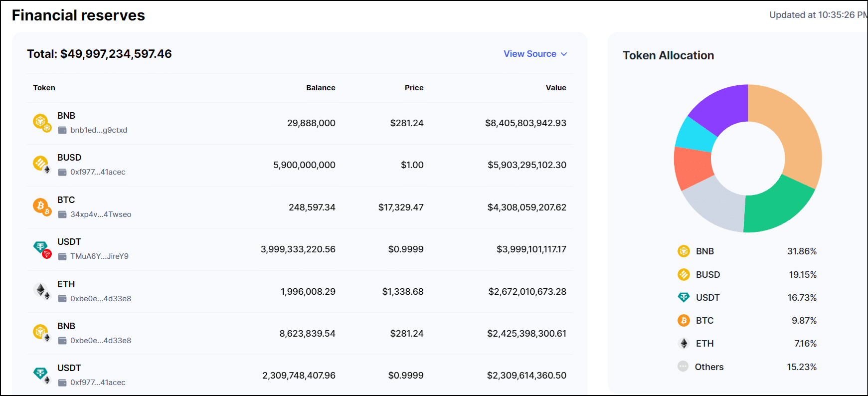The width and height of the screenshot is (868, 396).
Task: Click the Price column header
Action: click(414, 88)
